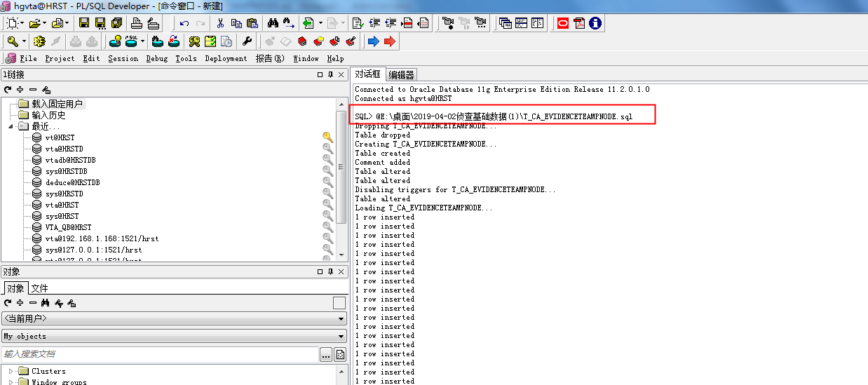This screenshot has width=868, height=385.
Task: Collapse the 最近 tree node
Action: [11, 127]
